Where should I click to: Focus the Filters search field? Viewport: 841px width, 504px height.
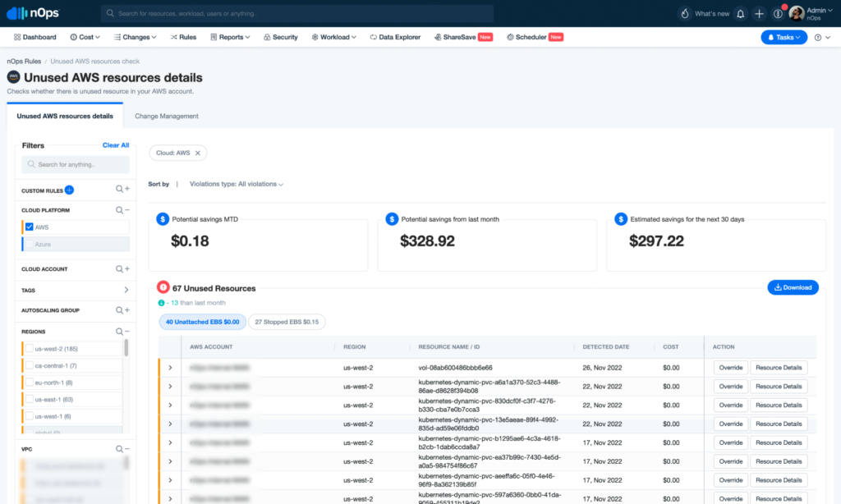[75, 165]
